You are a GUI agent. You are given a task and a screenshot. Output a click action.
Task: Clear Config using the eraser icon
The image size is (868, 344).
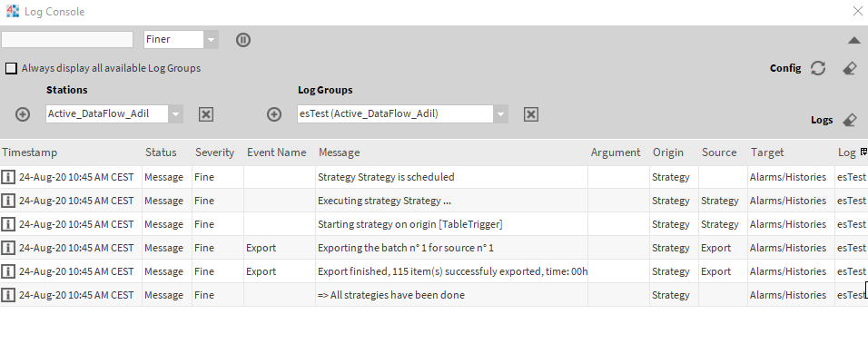[850, 68]
